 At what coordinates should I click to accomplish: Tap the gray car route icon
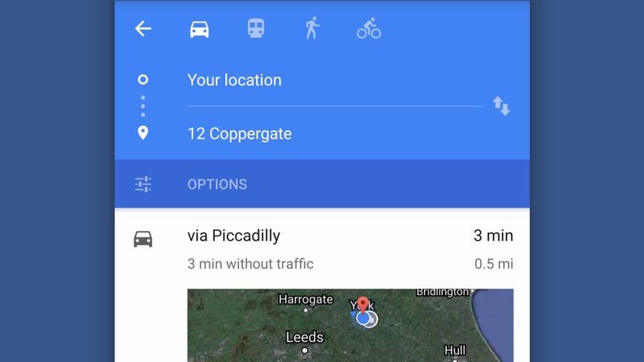143,239
